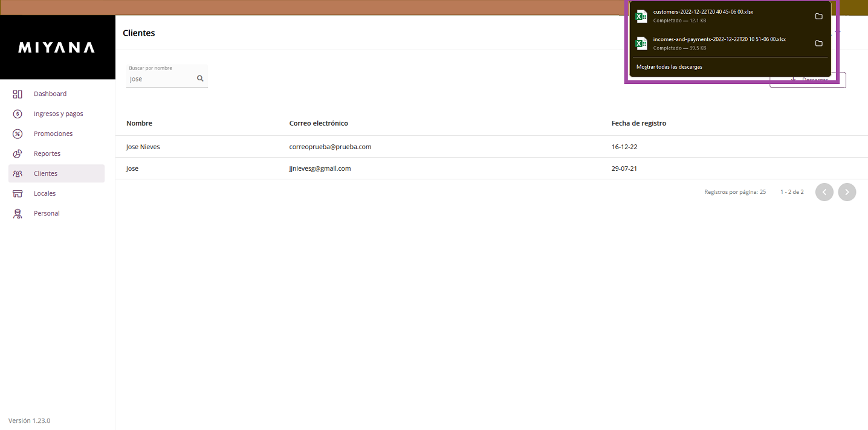The width and height of the screenshot is (868, 430).
Task: Click the Personal staff icon
Action: 18,213
